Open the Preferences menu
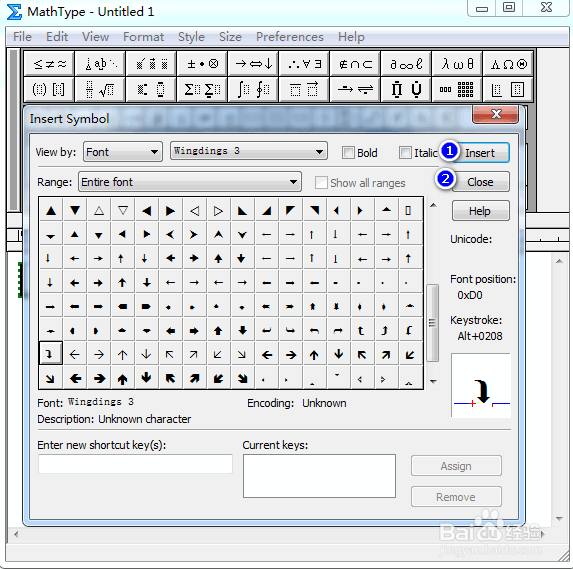Viewport: 573px width, 570px height. (x=290, y=37)
